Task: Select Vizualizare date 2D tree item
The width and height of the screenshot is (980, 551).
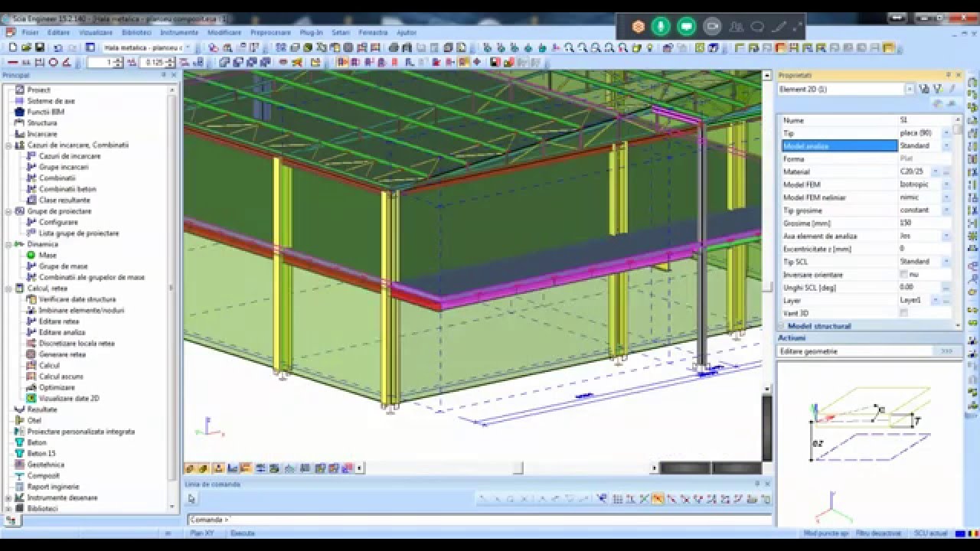Action: (x=69, y=398)
